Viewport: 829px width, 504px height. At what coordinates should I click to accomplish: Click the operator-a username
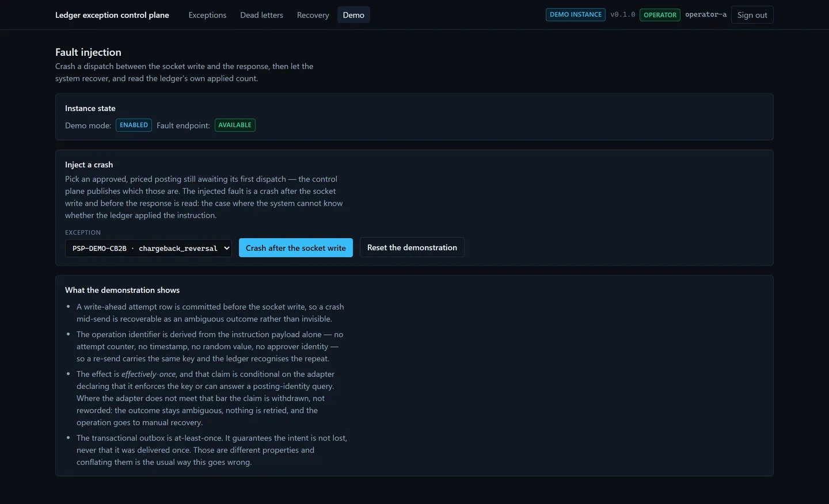706,15
